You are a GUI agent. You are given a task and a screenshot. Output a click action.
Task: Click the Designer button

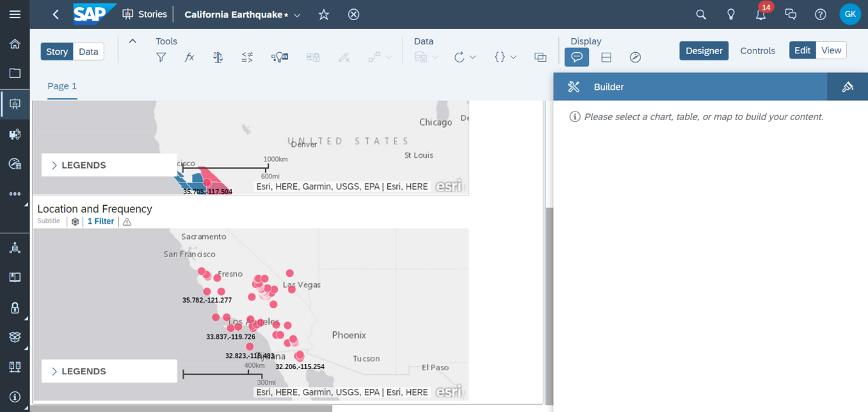pos(704,51)
